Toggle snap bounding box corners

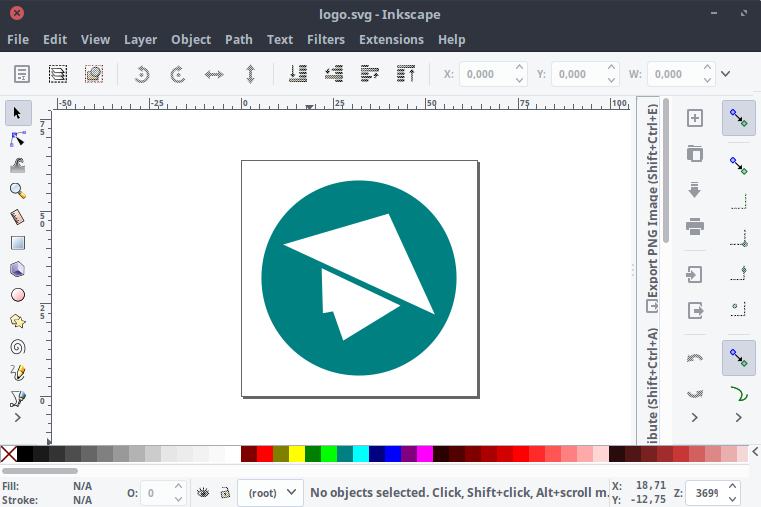[x=739, y=238]
